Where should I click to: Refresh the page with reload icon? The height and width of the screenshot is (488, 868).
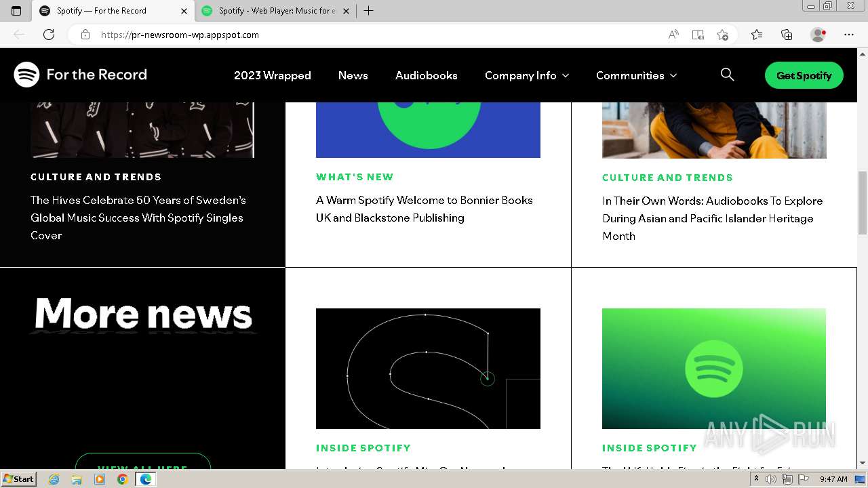pyautogui.click(x=49, y=35)
